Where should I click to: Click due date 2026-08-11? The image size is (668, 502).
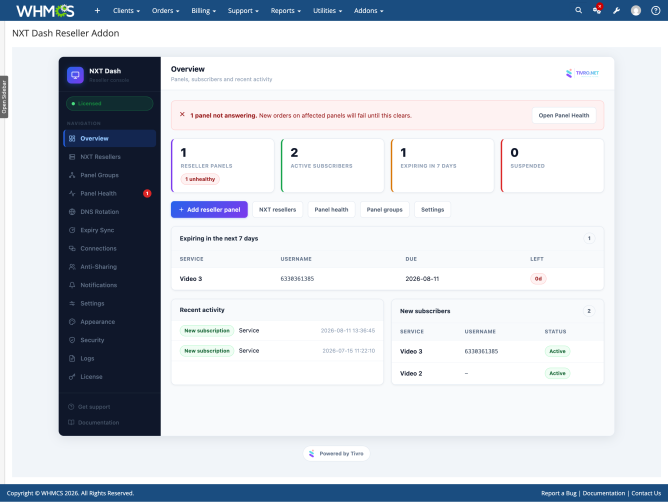pos(422,279)
